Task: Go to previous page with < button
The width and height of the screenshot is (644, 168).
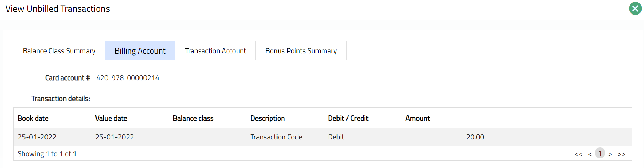Action: point(590,154)
